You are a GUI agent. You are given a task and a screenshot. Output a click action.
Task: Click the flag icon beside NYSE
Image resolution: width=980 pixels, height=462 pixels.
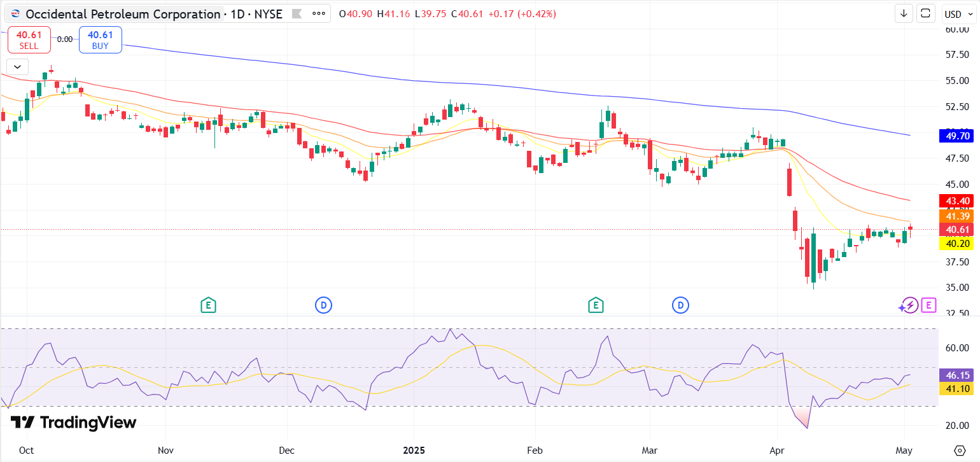tap(297, 13)
